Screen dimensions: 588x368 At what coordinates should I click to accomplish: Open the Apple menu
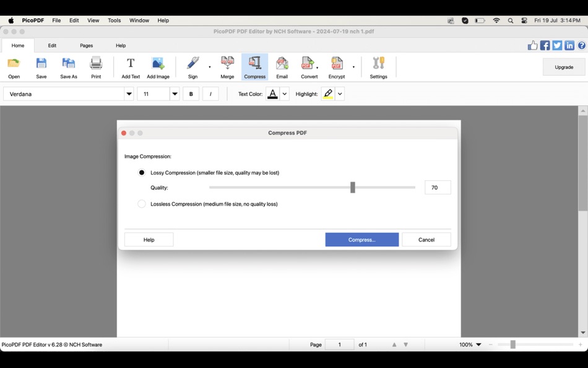click(x=11, y=20)
